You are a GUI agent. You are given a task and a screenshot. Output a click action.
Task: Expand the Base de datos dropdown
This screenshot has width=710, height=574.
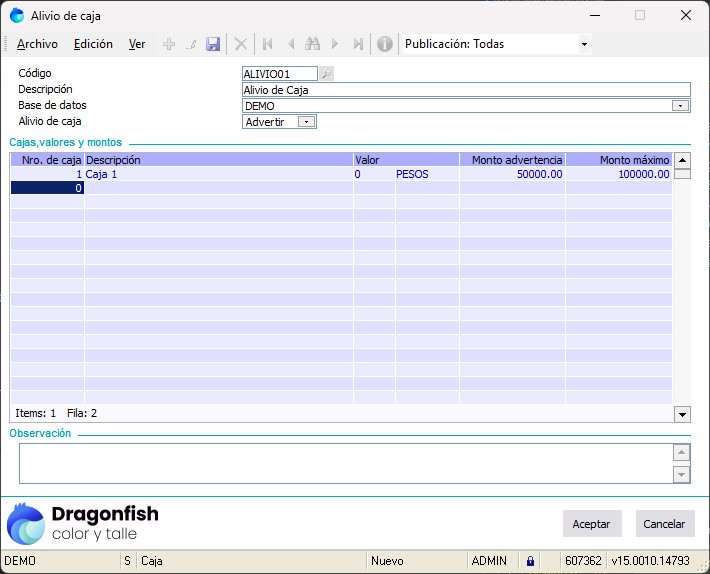[x=680, y=105]
